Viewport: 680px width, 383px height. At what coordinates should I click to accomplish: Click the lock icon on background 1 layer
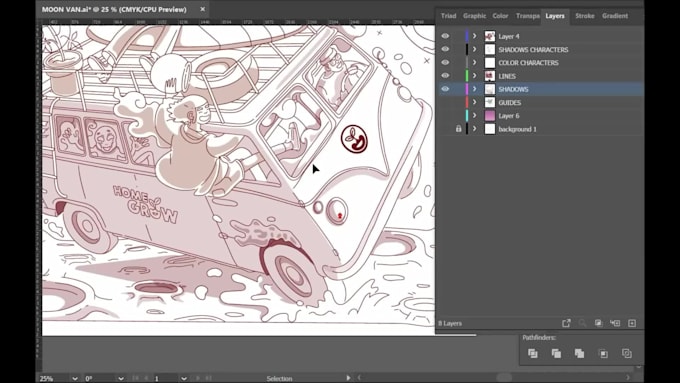458,129
